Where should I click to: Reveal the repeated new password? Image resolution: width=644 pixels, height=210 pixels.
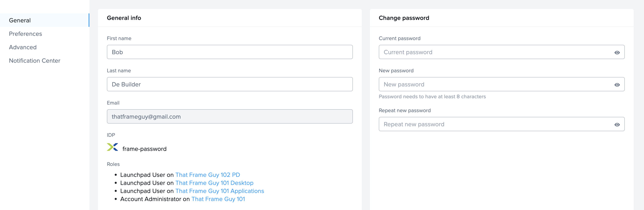point(617,125)
